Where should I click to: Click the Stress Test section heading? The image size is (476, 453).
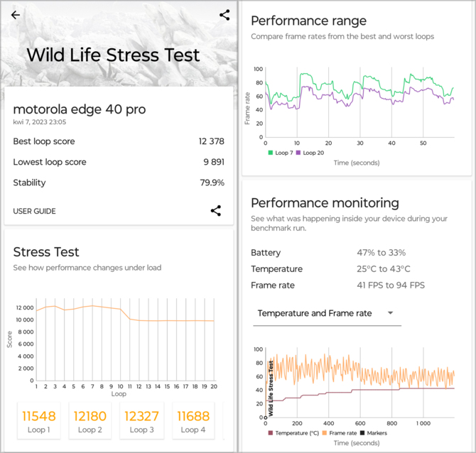pyautogui.click(x=46, y=252)
